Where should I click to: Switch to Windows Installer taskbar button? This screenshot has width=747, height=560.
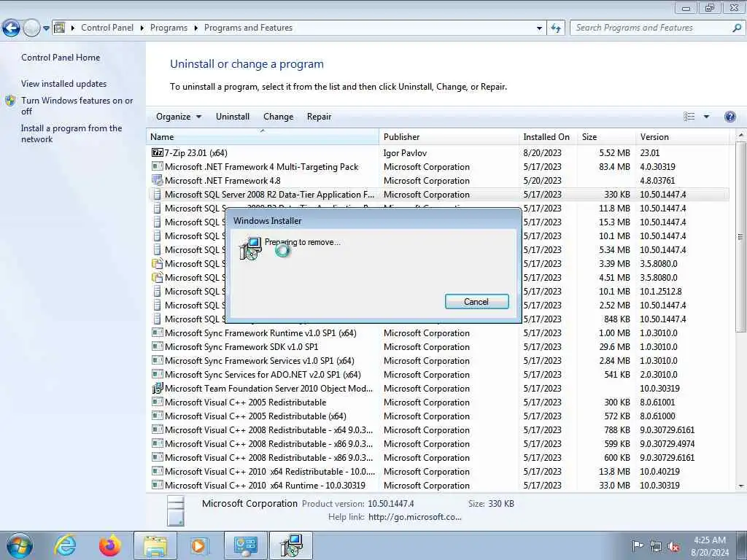coord(291,545)
